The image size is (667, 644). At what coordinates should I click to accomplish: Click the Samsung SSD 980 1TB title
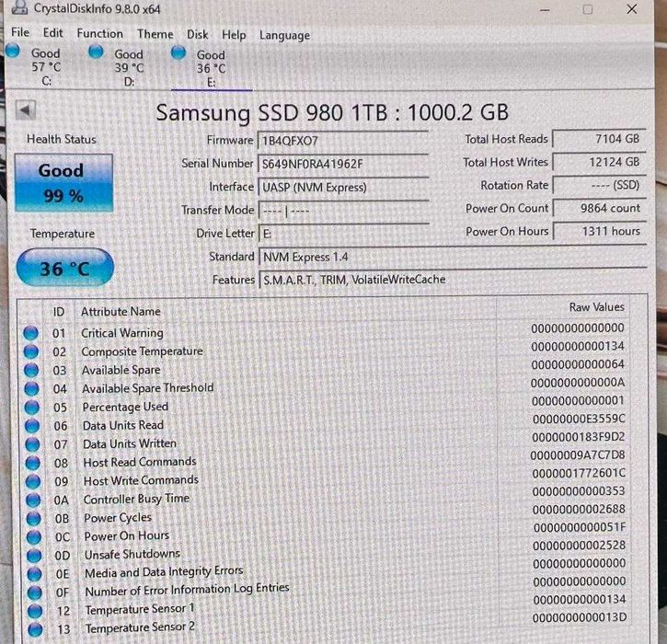[332, 113]
